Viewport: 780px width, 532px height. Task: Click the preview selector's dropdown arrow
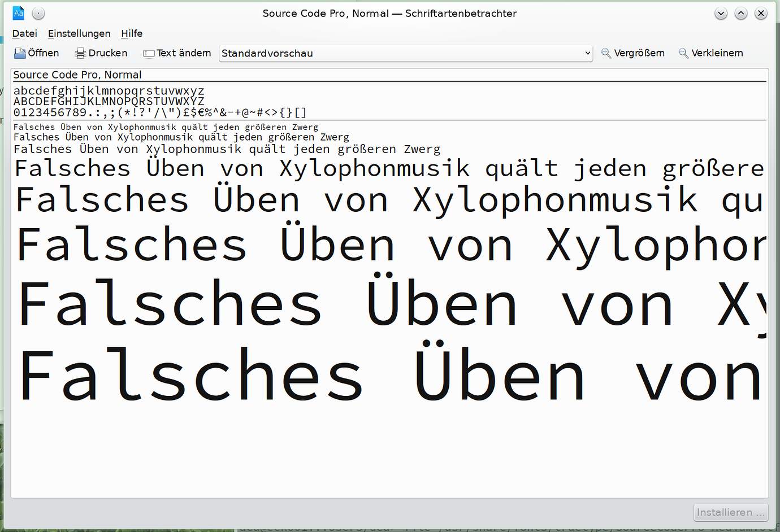pos(587,53)
